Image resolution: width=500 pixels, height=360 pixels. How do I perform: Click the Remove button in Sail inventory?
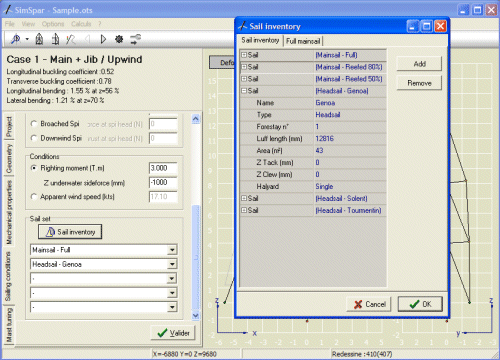point(419,83)
